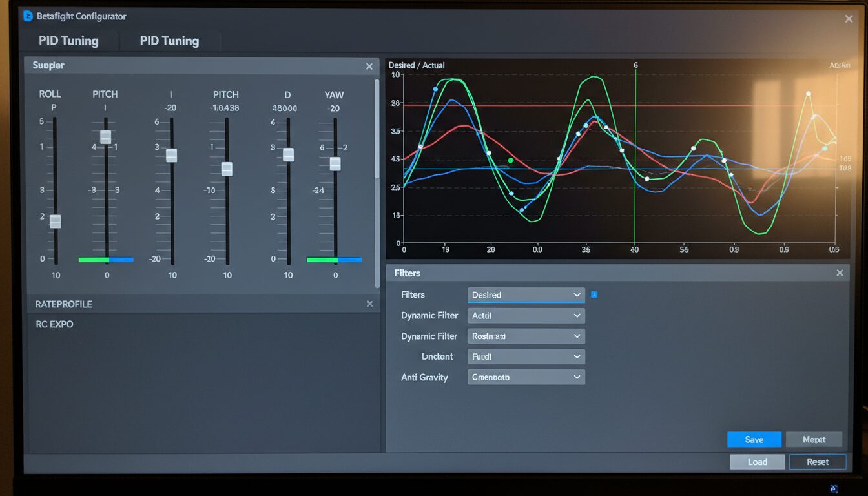Close the Filters panel with its X icon
The image size is (868, 496).
point(840,273)
